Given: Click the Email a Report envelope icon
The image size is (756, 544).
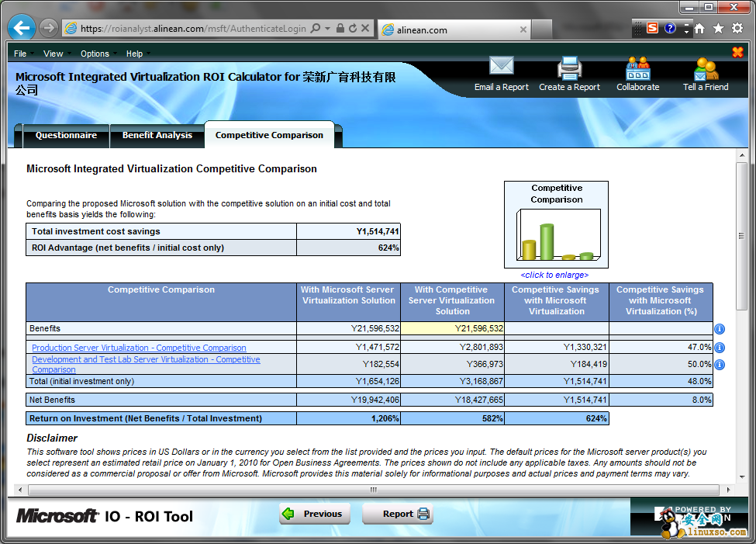Looking at the screenshot, I should [501, 68].
